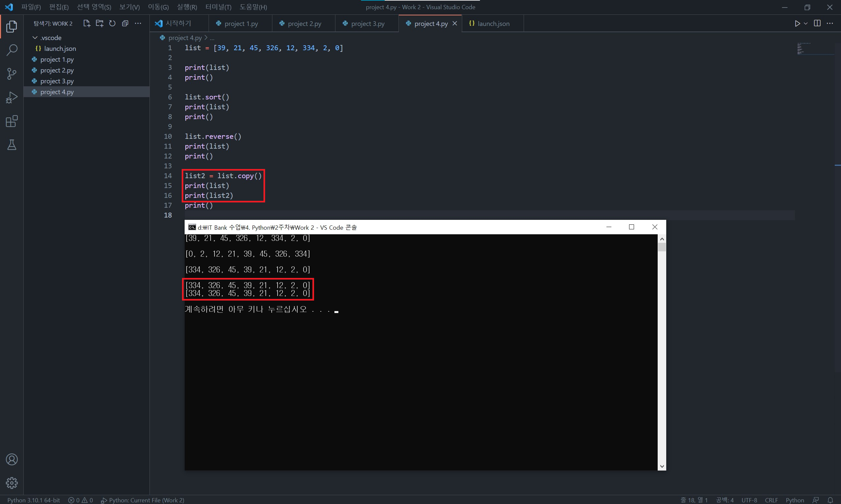The width and height of the screenshot is (841, 504).
Task: Collapse the .vscode folder
Action: [35, 38]
